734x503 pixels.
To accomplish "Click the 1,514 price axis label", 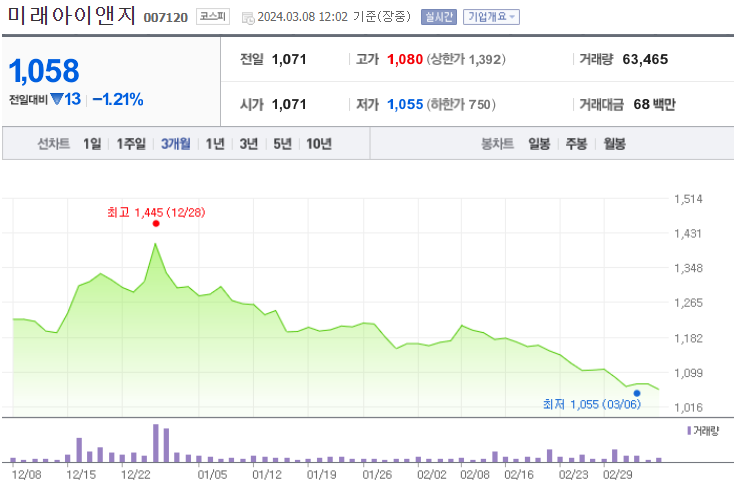I will pyautogui.click(x=688, y=199).
